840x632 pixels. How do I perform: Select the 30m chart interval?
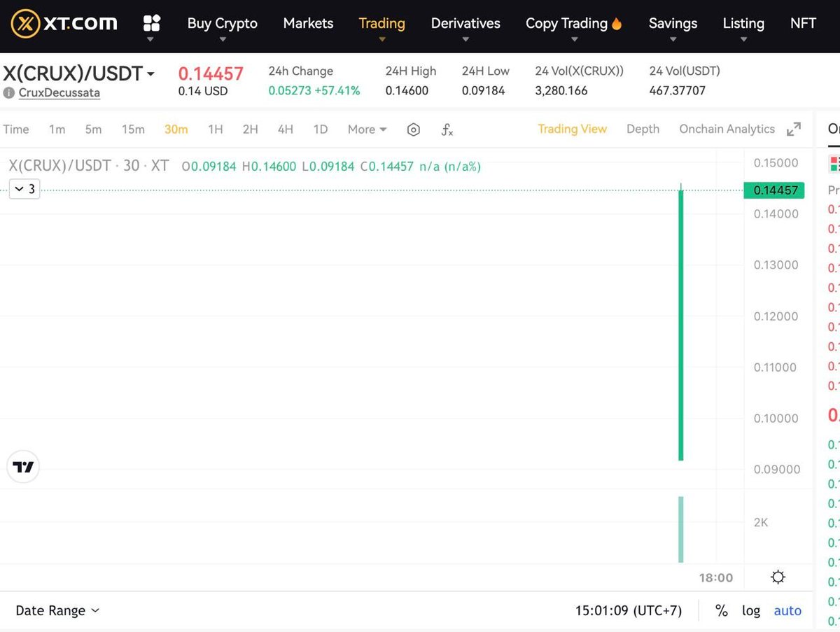point(176,129)
